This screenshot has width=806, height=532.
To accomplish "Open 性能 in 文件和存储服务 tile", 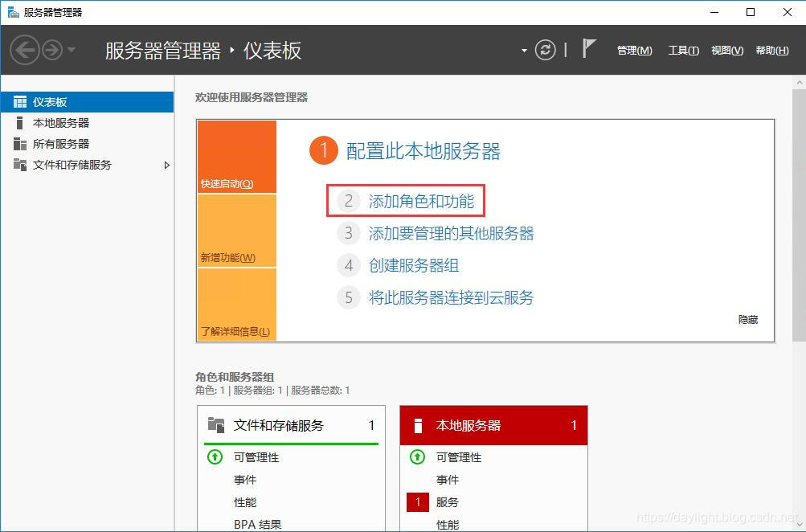I will tap(244, 502).
